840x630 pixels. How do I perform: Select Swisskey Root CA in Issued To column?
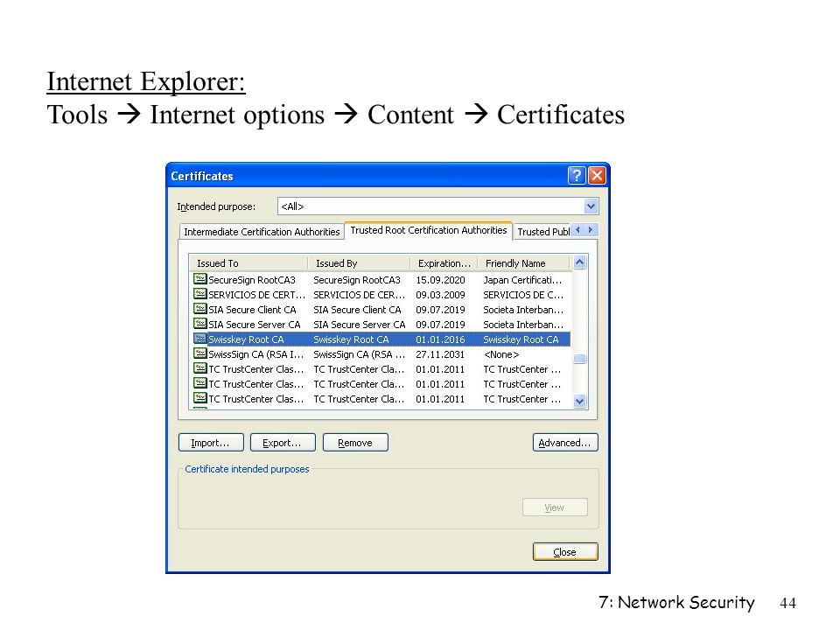point(246,339)
